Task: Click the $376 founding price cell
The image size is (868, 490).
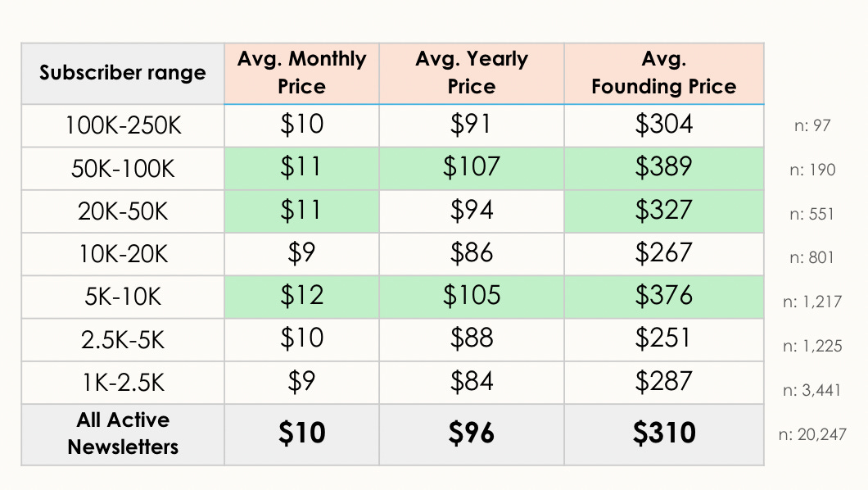Action: tap(664, 297)
